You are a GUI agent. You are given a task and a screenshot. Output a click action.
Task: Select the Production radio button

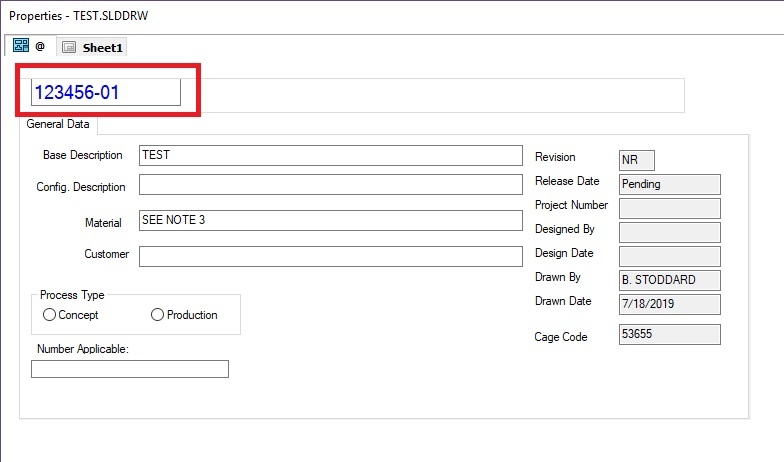click(158, 314)
